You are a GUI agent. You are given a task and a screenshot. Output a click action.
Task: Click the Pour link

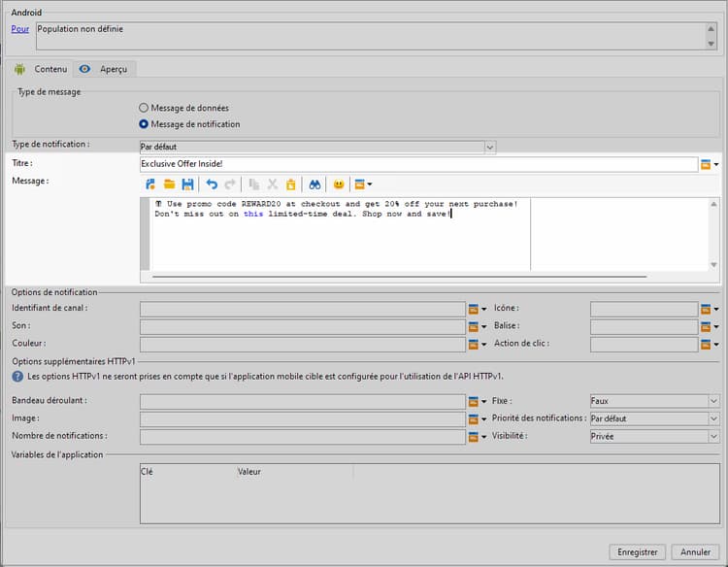pyautogui.click(x=19, y=29)
